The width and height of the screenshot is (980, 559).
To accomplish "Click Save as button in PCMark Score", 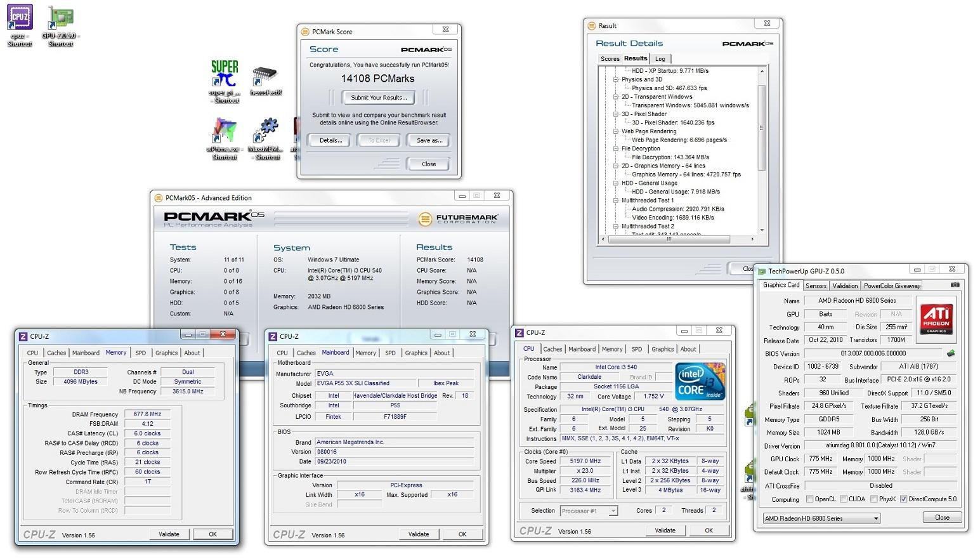I will pyautogui.click(x=429, y=140).
